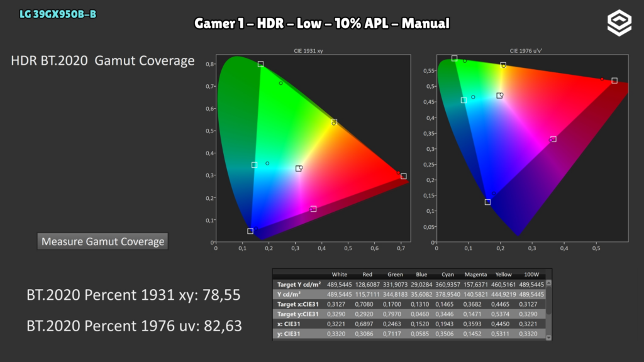The image size is (644, 362).
Task: Click the cell showing 0,6897
Action: [x=364, y=324]
